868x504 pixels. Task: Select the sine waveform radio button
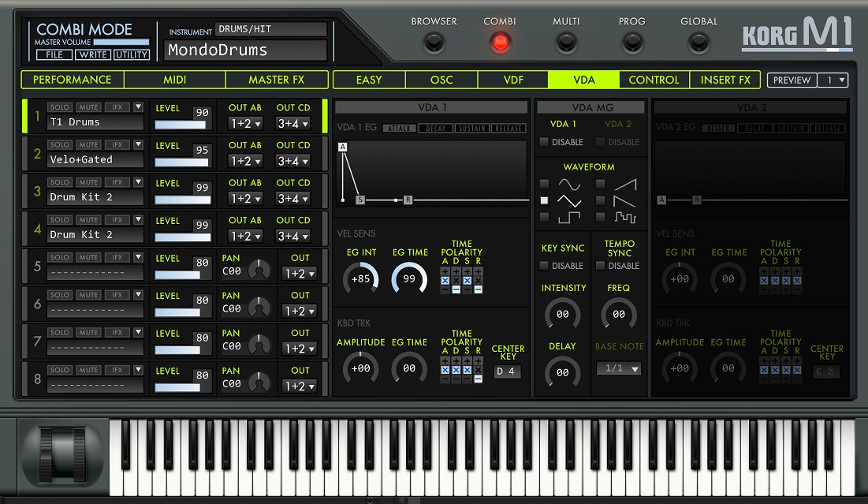click(544, 184)
